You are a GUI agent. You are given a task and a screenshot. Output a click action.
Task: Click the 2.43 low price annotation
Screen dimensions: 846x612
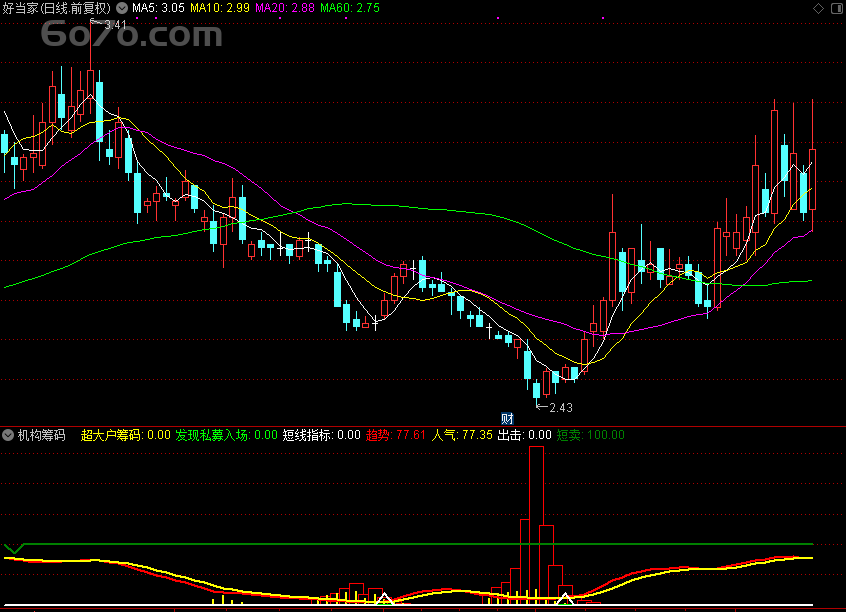561,407
